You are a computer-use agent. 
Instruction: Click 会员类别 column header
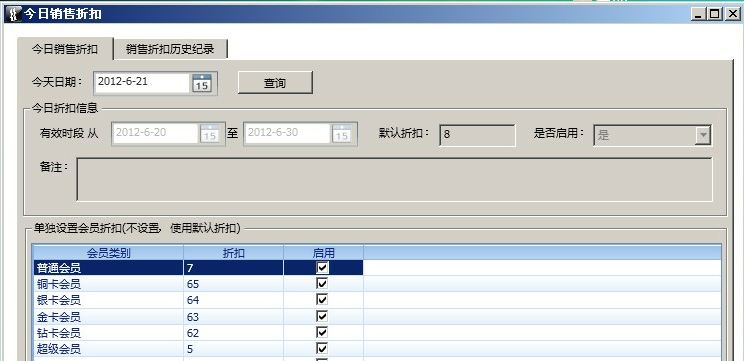tap(108, 253)
